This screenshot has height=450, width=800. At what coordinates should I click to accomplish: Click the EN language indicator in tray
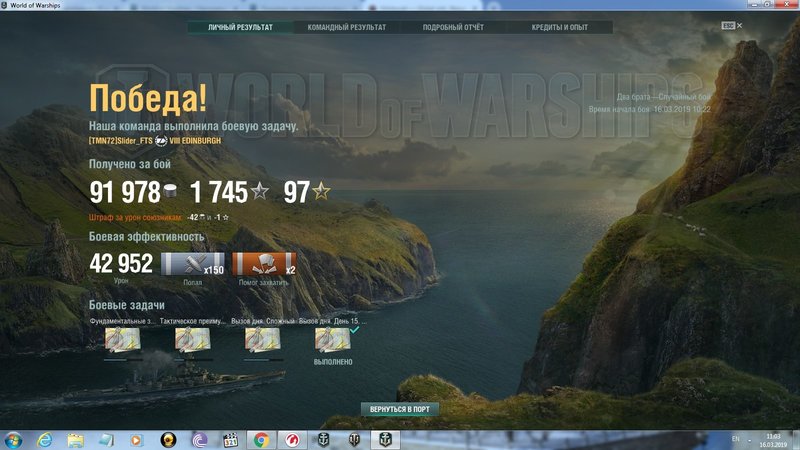[x=736, y=439]
